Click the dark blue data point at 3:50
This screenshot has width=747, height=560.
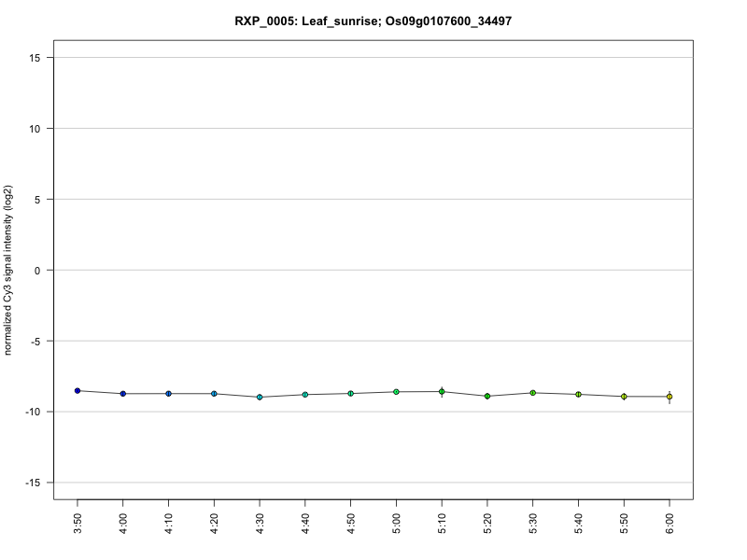78,391
